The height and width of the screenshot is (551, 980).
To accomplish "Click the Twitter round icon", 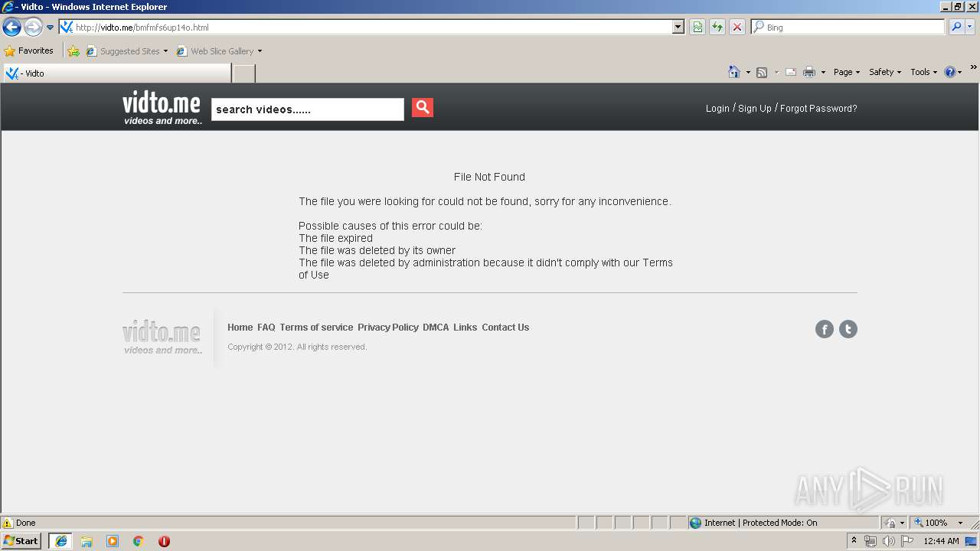I will point(848,329).
